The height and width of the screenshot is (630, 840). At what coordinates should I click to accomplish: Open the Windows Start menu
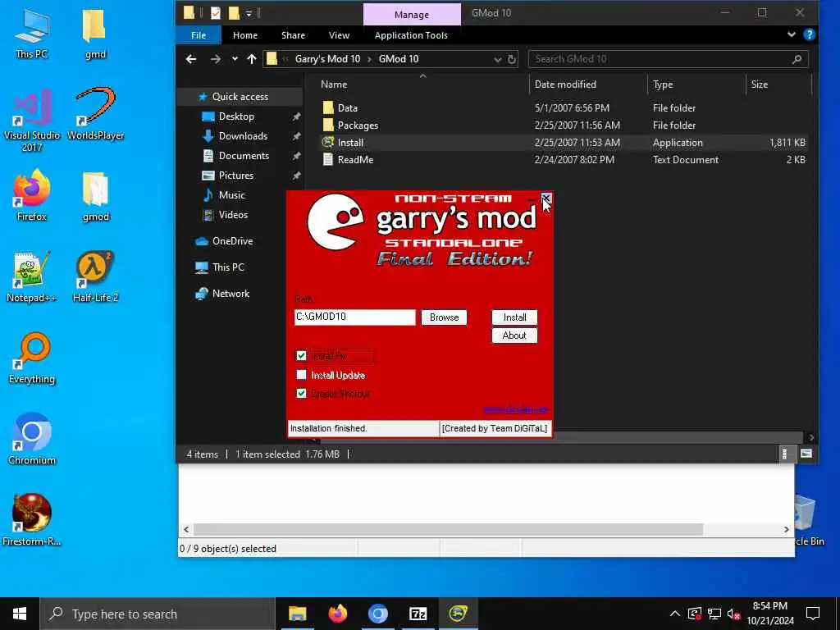(x=20, y=614)
